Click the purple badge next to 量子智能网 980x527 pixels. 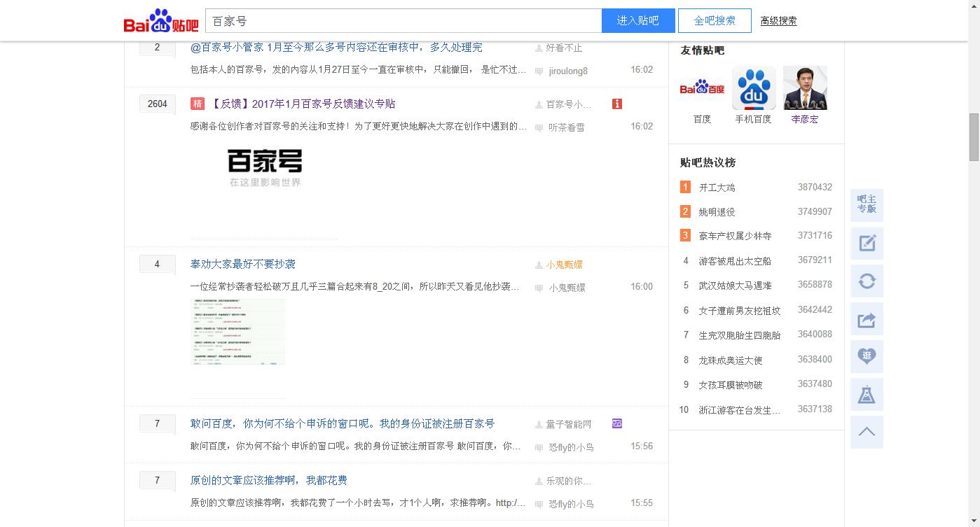(x=617, y=423)
